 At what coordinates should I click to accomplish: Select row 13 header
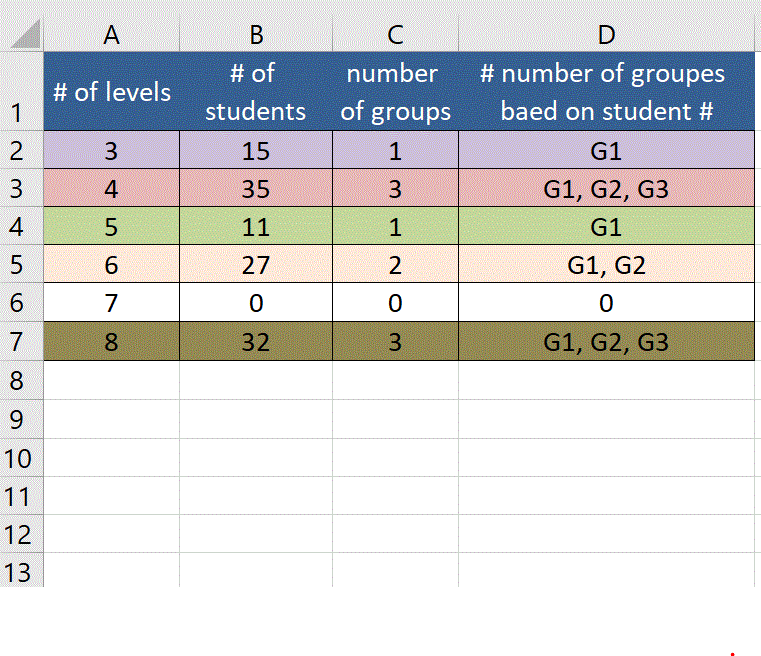click(21, 570)
